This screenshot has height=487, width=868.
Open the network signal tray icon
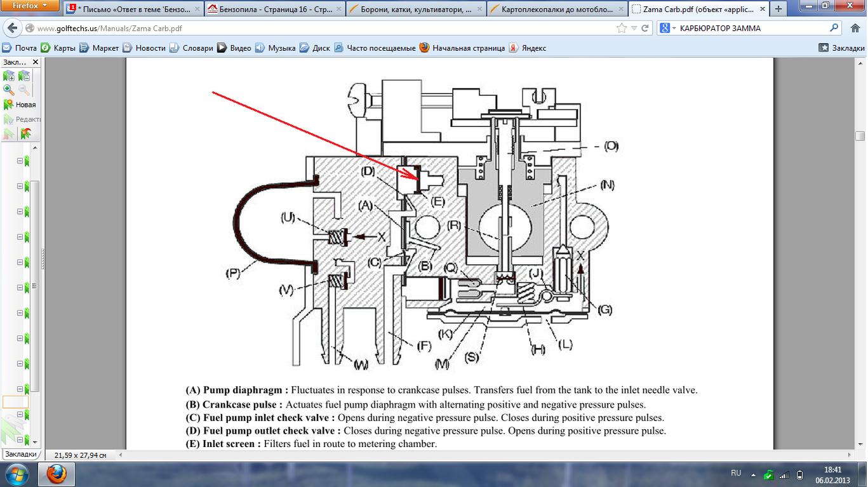[x=784, y=474]
